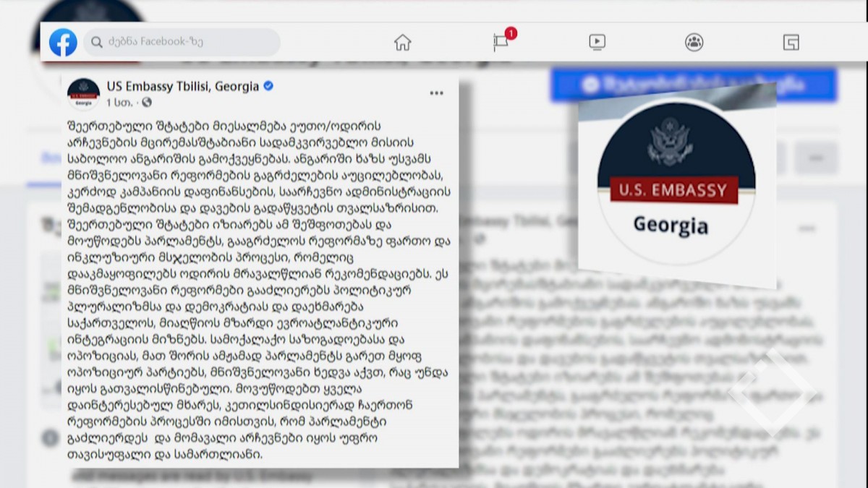Open the Watch video icon
Image resolution: width=868 pixels, height=488 pixels.
tap(597, 43)
